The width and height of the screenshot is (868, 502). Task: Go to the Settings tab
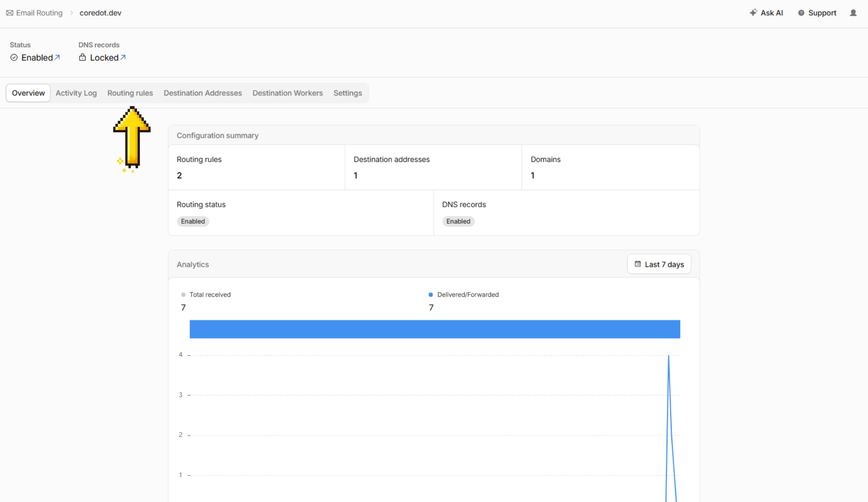pos(347,93)
